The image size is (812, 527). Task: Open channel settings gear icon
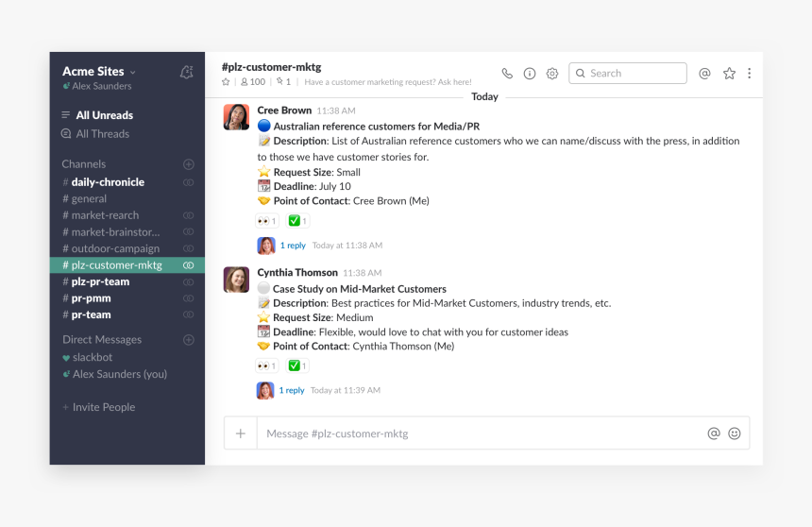point(552,74)
